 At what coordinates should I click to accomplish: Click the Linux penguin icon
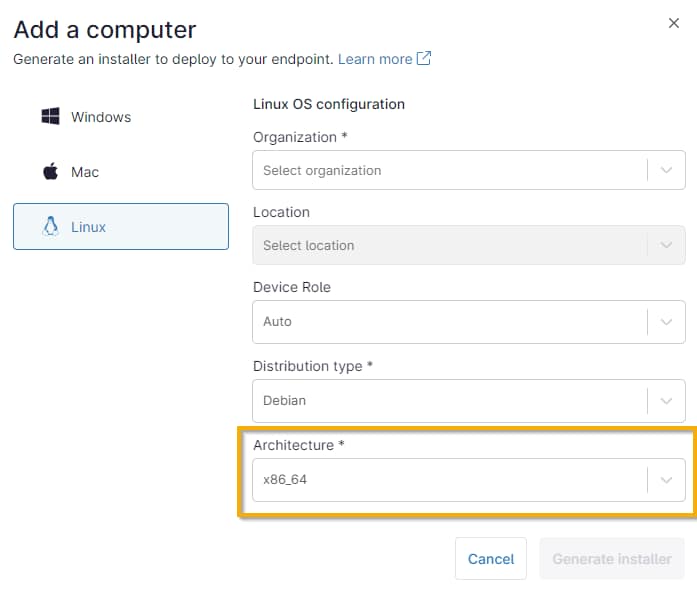tap(50, 227)
